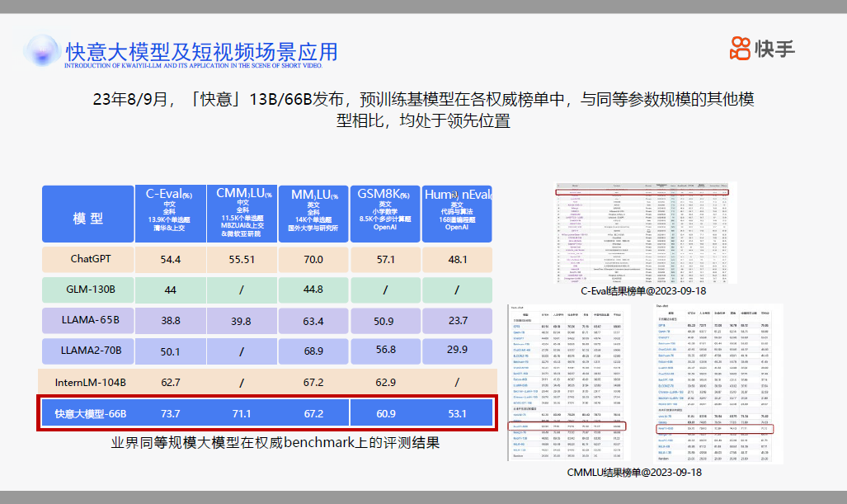Screen dimensions: 847x504
Task: Click the table caption 业界同等规模大模型 benchmark 评测结果
Action: tap(275, 443)
